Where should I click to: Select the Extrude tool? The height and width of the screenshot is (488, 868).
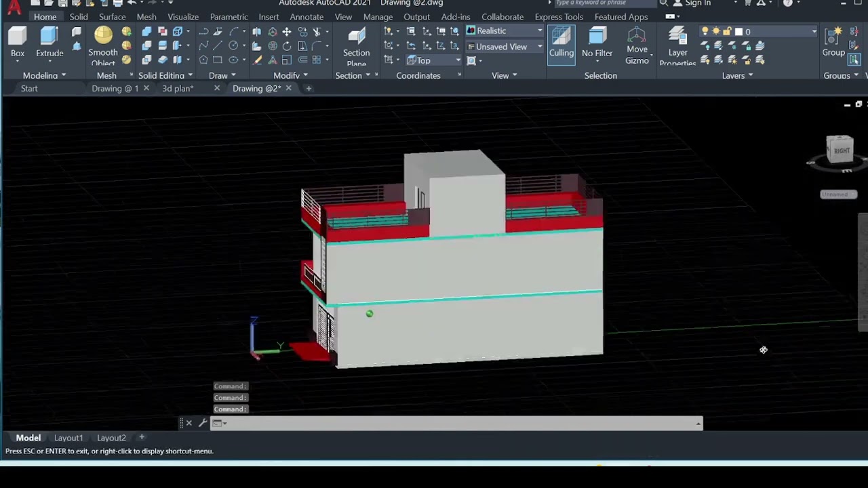pyautogui.click(x=50, y=42)
